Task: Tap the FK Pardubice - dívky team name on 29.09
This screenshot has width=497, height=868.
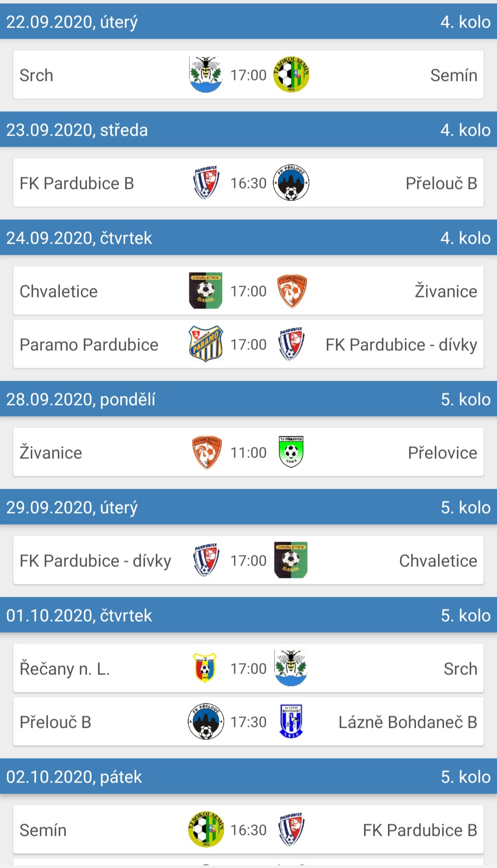Action: tap(95, 561)
